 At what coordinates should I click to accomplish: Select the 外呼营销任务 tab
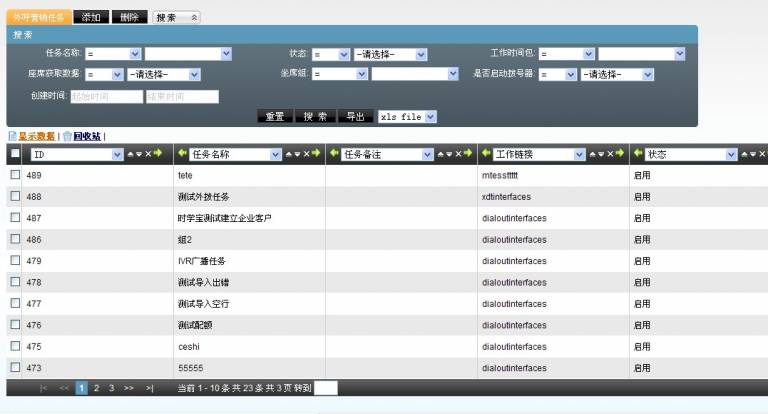37,18
